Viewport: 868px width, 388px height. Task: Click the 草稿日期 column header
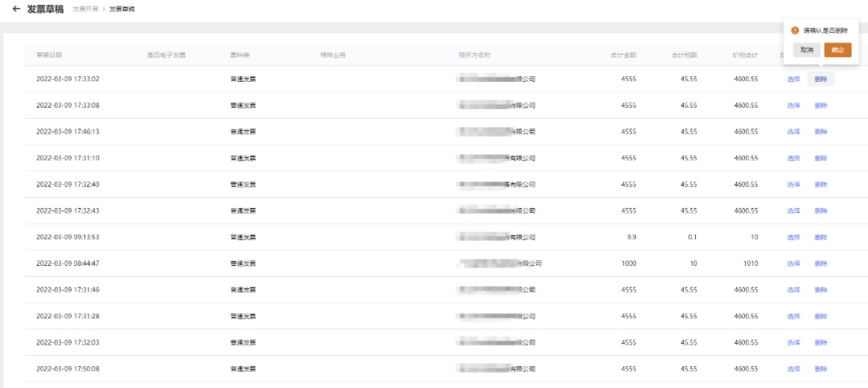[x=49, y=55]
